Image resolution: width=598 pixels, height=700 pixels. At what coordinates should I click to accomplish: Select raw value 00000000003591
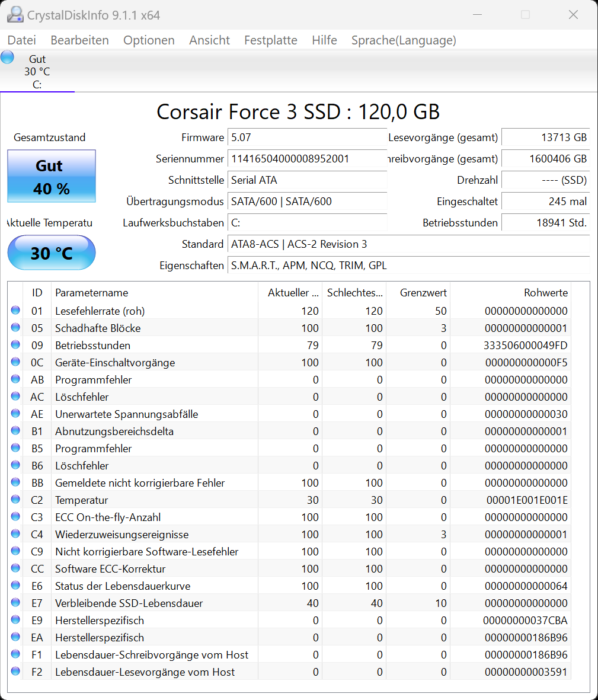click(x=526, y=672)
